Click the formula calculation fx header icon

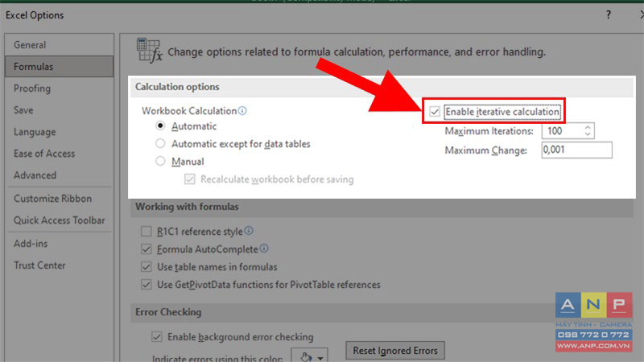point(150,51)
